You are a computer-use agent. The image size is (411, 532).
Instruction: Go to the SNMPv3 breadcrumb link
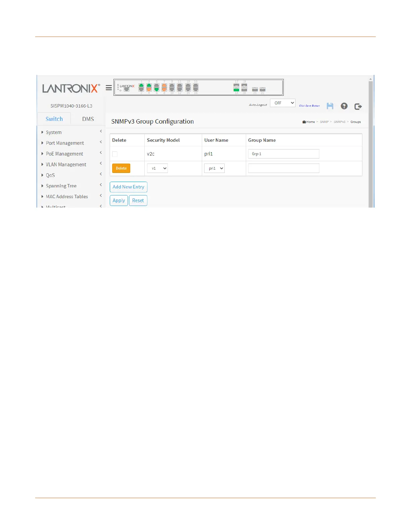[339, 122]
